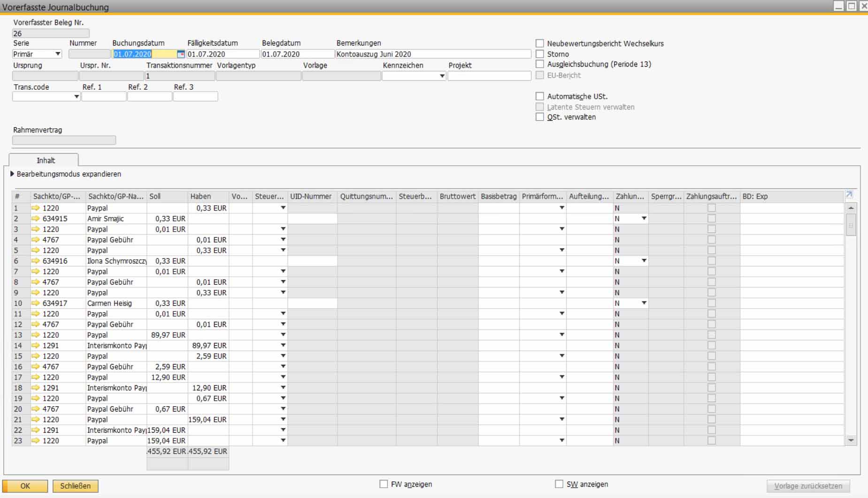The image size is (868, 498).
Task: Open link arrow in row 20 account 4767
Action: tap(36, 409)
